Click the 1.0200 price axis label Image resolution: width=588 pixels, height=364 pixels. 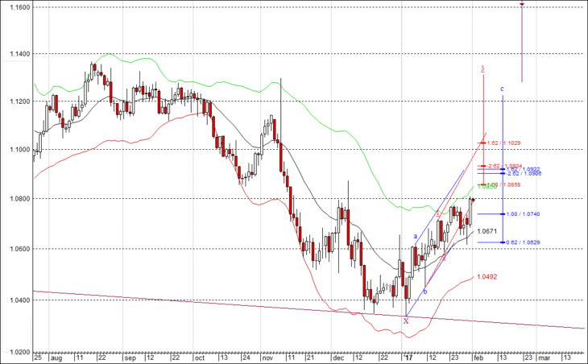click(20, 352)
